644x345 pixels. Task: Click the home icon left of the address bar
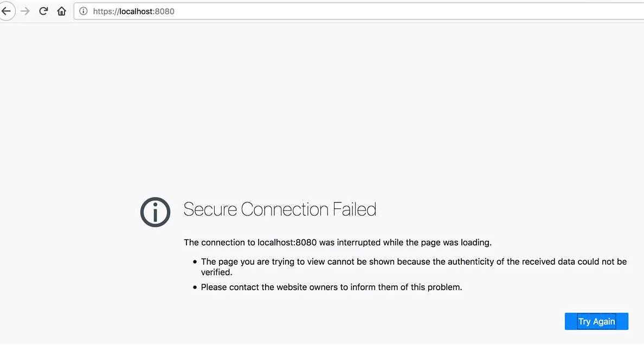[x=61, y=11]
